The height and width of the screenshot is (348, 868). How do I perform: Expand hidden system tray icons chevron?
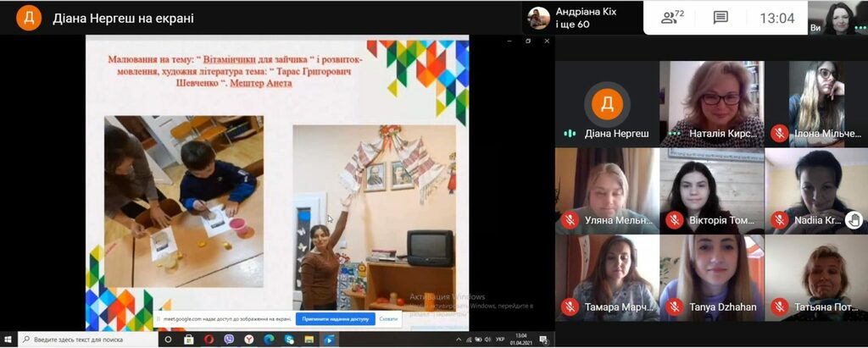[x=459, y=340]
